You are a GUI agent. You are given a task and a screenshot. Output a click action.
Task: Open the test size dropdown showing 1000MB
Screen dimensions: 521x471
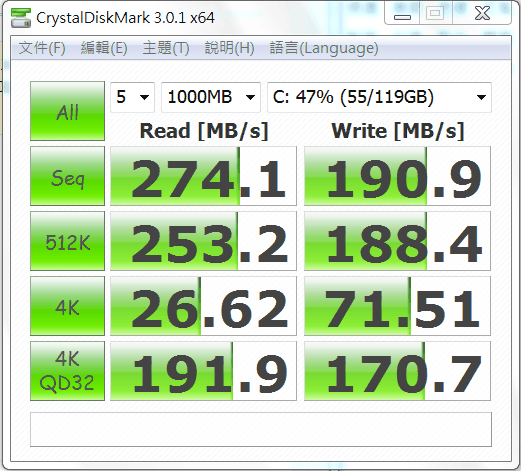coord(211,97)
